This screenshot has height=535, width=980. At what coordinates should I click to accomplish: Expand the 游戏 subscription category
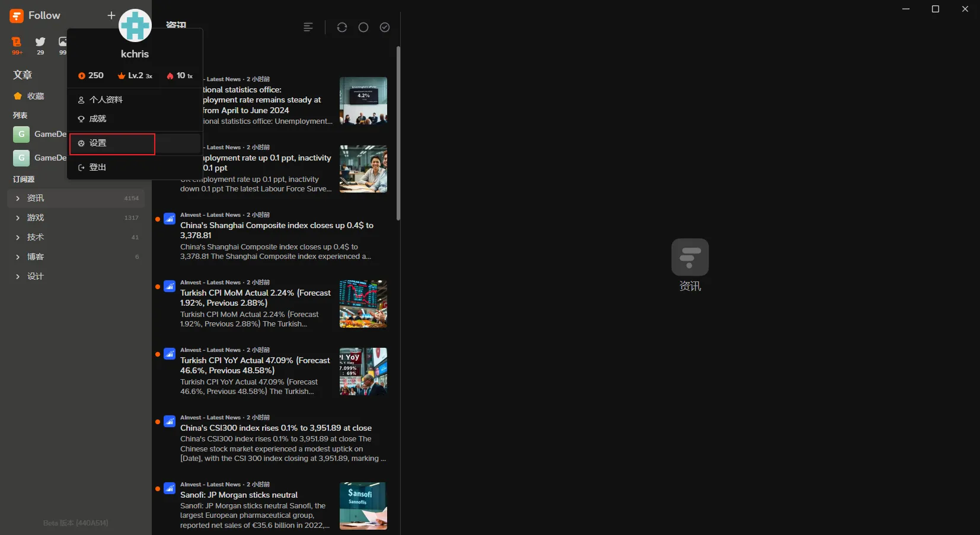coord(18,218)
